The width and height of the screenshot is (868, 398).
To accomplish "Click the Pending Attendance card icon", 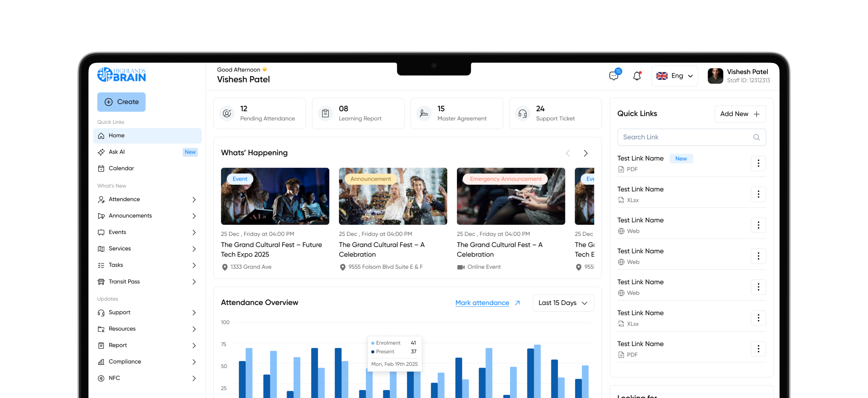I will pos(227,113).
